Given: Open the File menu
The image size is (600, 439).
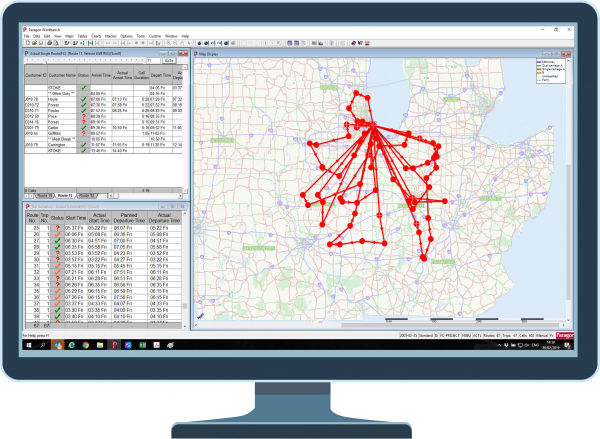Looking at the screenshot, I should click(26, 36).
